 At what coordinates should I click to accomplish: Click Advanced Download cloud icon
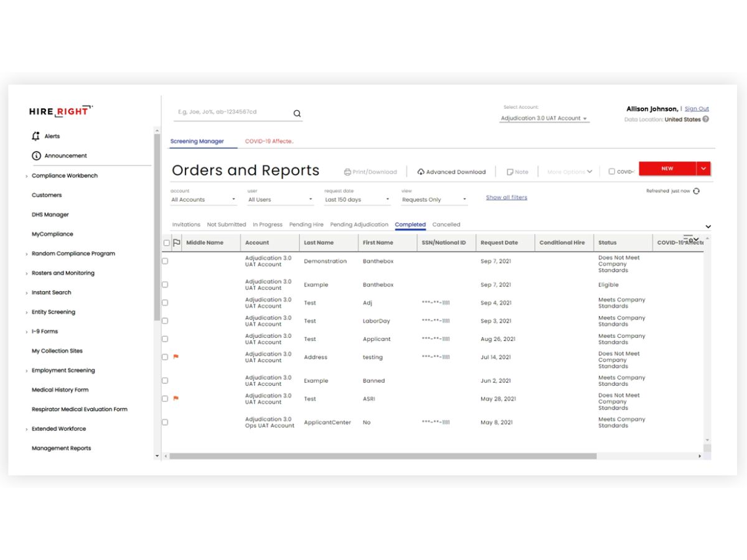coord(421,172)
